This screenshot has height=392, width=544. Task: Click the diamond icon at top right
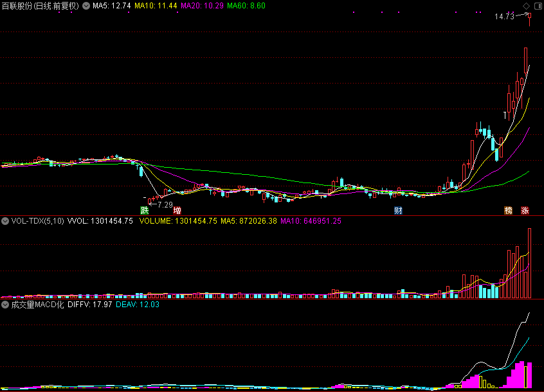[x=526, y=6]
